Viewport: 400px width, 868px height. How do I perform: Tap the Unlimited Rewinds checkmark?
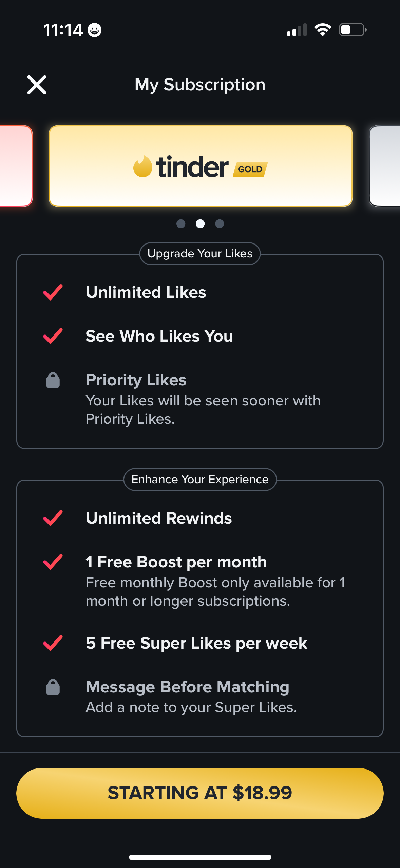coord(53,518)
